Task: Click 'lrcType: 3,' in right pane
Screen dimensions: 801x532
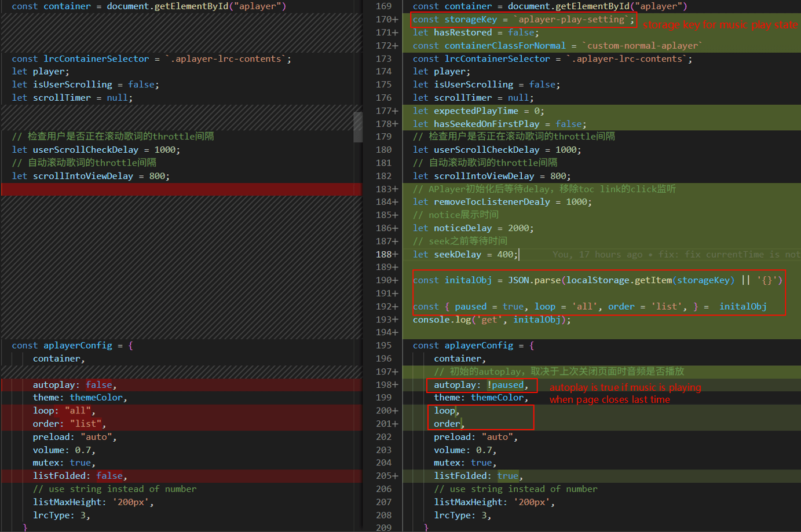Action: pos(463,515)
